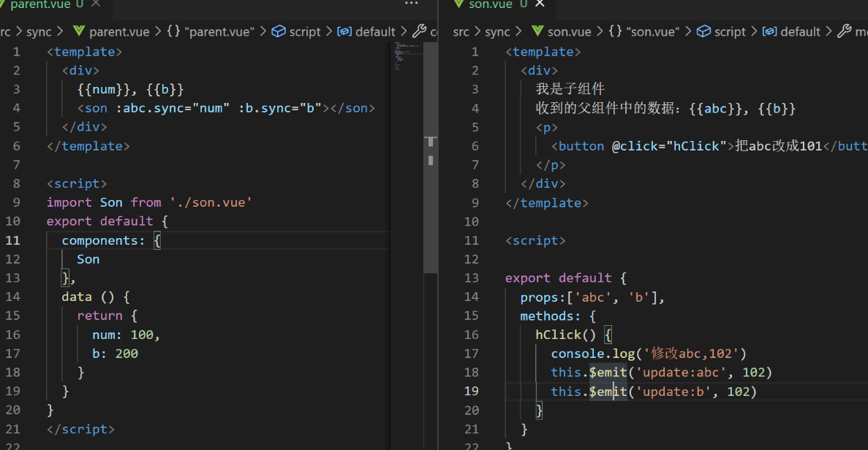The height and width of the screenshot is (450, 868).
Task: Click '{{abc}}, {{b}}' in son.vue
Action: 742,108
